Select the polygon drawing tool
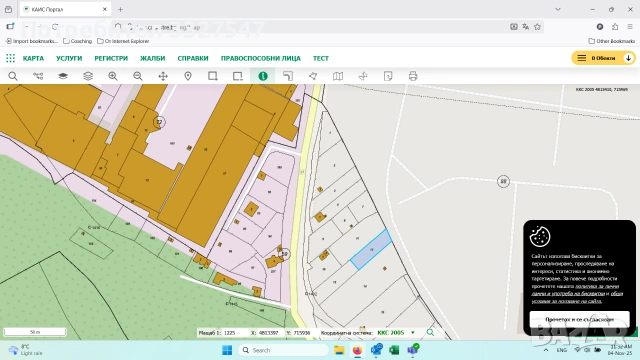The width and height of the screenshot is (640, 360). (313, 76)
